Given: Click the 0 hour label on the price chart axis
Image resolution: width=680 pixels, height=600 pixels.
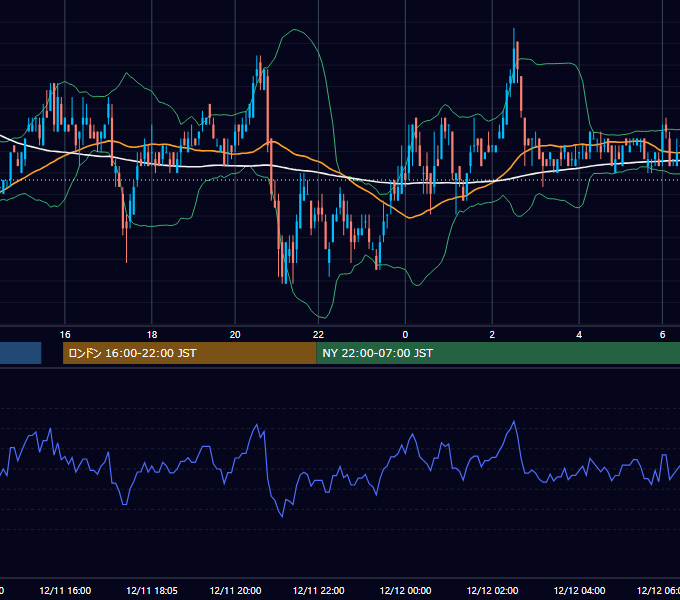Looking at the screenshot, I should (405, 335).
